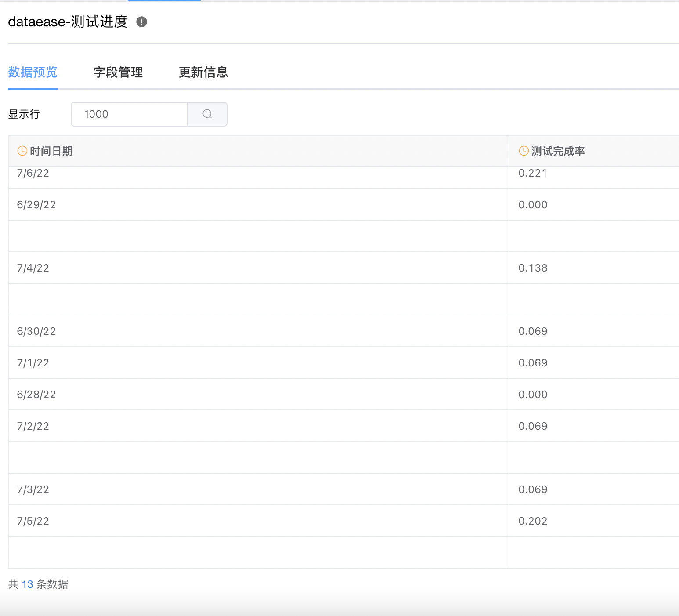Image resolution: width=679 pixels, height=616 pixels.
Task: Click the search magnifier icon
Action: click(207, 114)
